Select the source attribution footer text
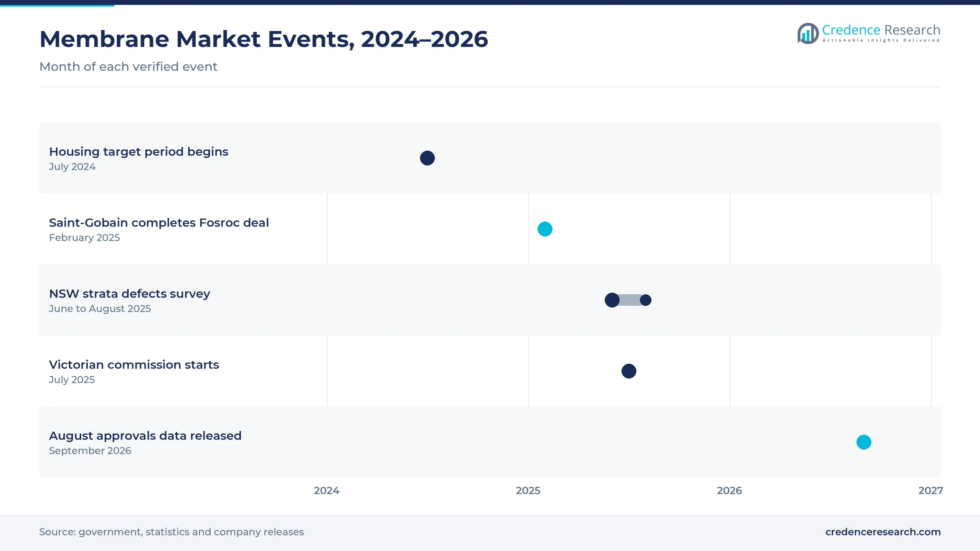 pyautogui.click(x=171, y=532)
